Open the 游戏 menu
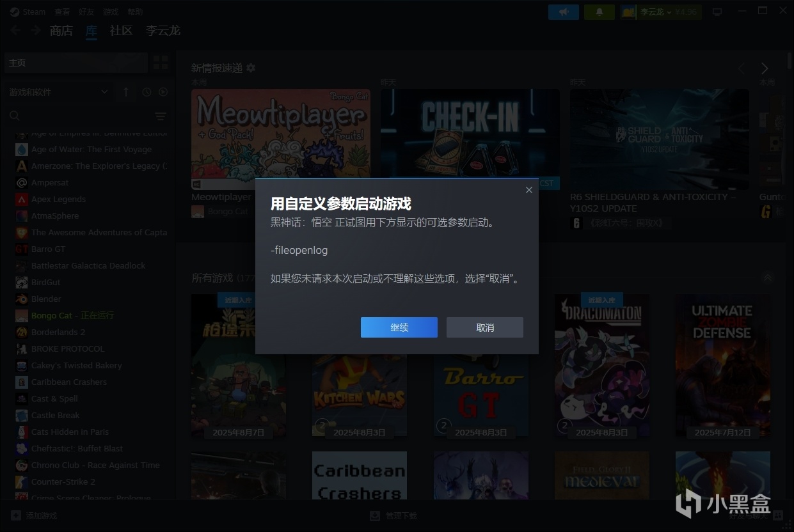794x532 pixels. pos(111,12)
